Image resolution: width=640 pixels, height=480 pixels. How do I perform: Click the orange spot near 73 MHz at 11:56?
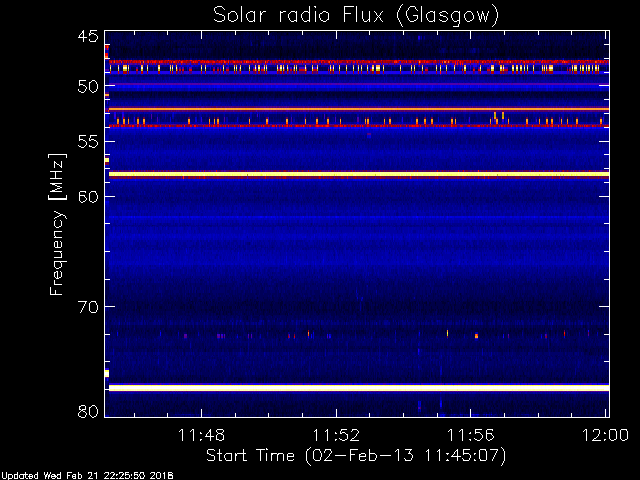point(476,336)
